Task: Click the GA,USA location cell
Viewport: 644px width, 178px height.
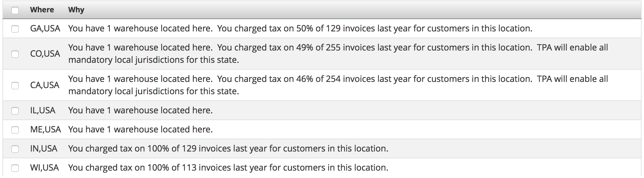Action: pyautogui.click(x=45, y=29)
